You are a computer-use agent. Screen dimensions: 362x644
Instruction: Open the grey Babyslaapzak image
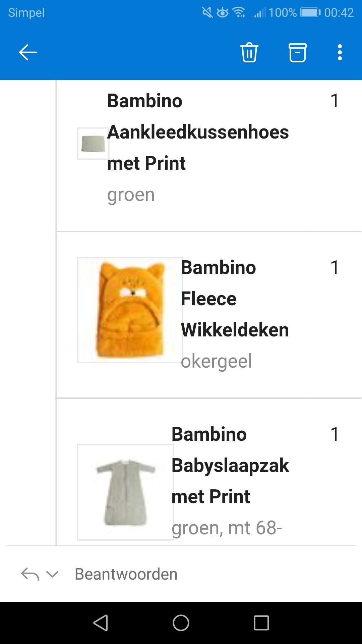point(125,492)
